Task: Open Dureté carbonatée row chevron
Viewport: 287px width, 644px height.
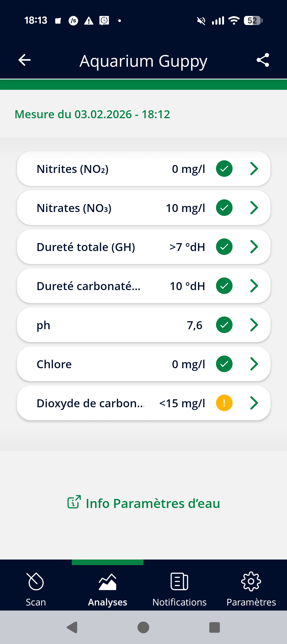Action: pos(254,286)
